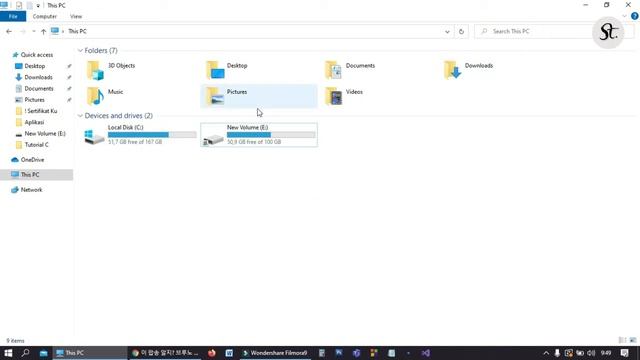Click the Quick Access Toolbar properties icon

19,6
